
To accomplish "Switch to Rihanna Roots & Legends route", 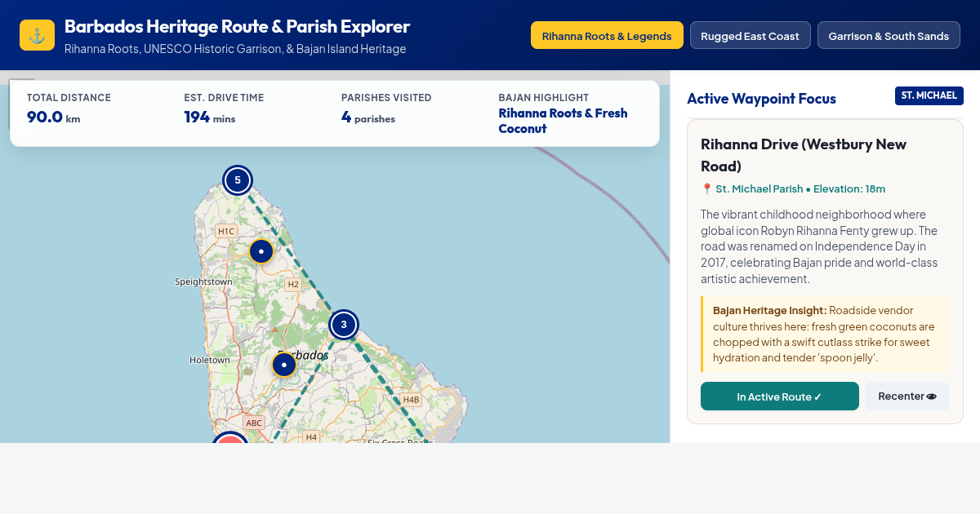I will point(607,36).
